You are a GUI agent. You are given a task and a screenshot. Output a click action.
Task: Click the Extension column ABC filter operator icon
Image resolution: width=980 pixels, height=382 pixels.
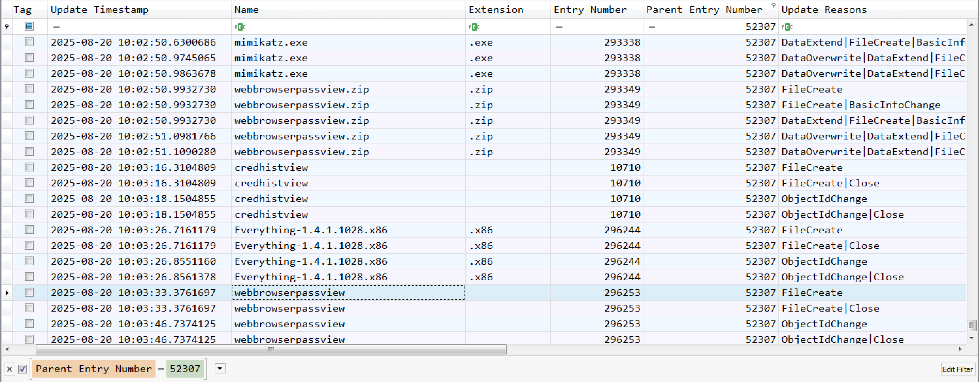474,27
